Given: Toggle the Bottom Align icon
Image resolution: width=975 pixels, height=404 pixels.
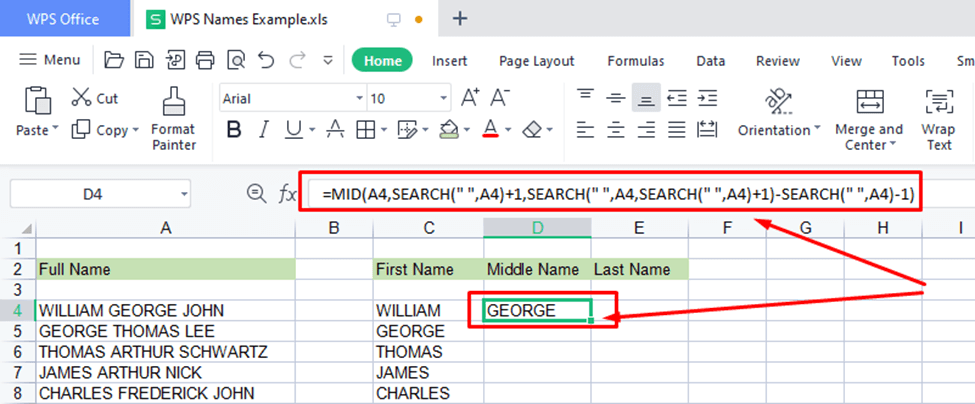Looking at the screenshot, I should coord(647,98).
